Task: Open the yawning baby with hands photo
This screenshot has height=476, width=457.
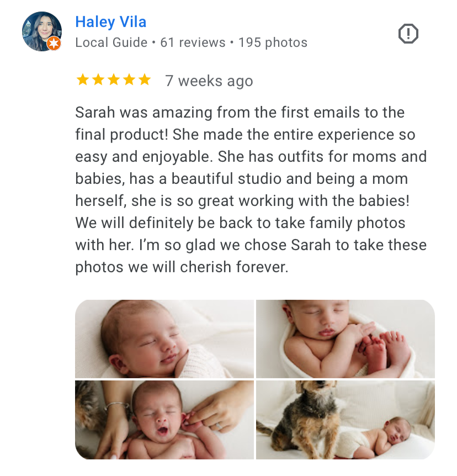Action: coord(164,420)
